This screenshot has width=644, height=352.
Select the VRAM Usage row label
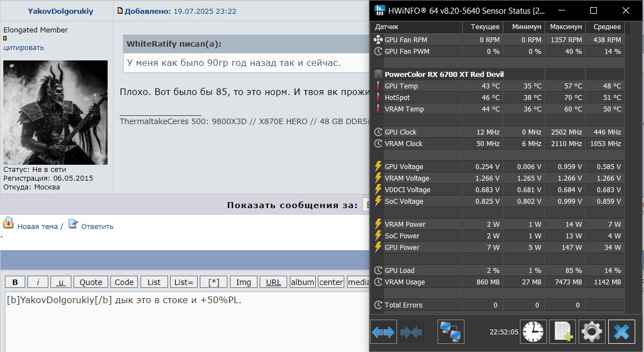click(x=405, y=282)
